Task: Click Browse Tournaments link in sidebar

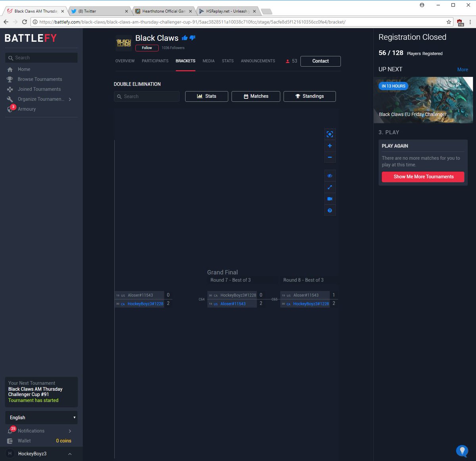Action: tap(40, 79)
